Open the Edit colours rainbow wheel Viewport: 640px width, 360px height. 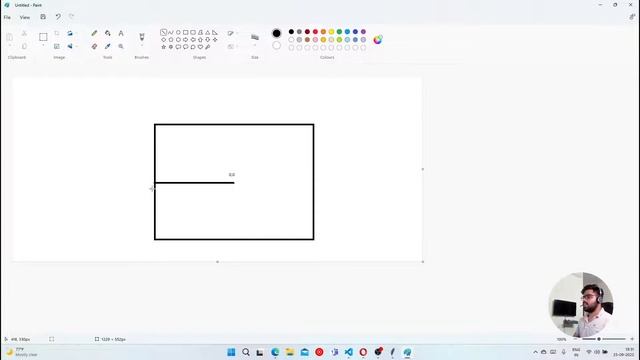click(x=378, y=40)
